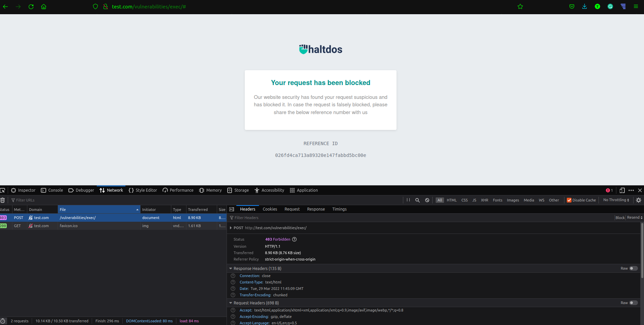Click the help icon beside Content-Type header
This screenshot has width=644, height=325.
click(233, 282)
